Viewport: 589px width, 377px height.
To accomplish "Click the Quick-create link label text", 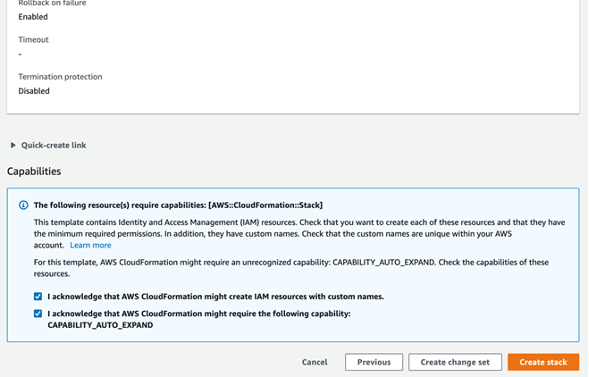I will (53, 145).
